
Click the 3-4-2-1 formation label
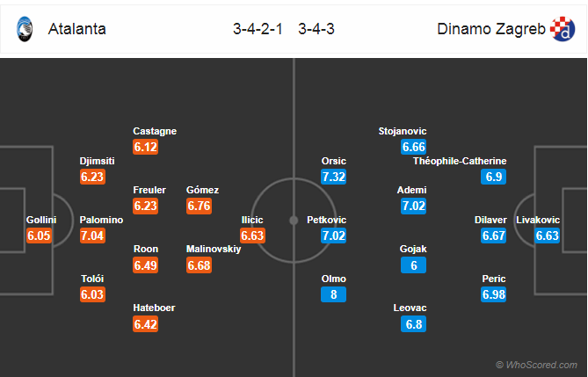tap(258, 29)
